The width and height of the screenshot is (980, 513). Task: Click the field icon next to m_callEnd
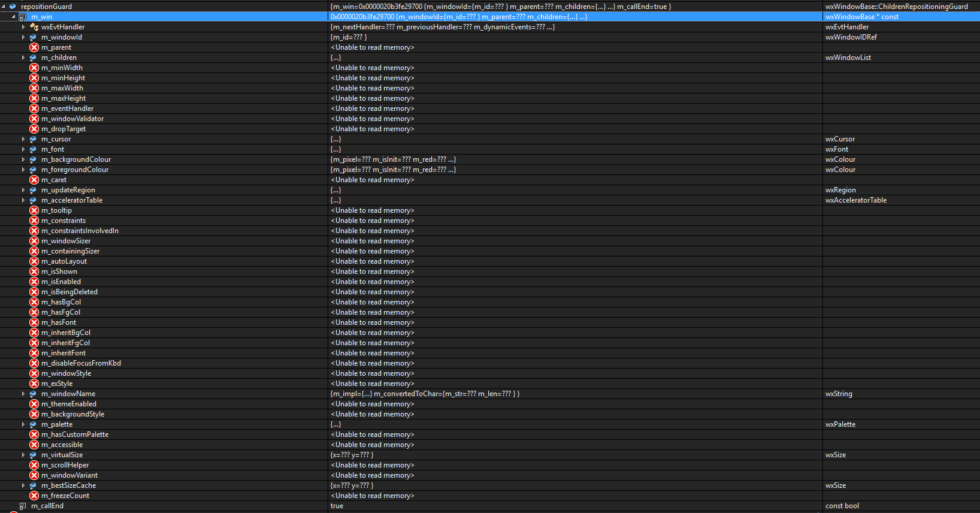click(x=23, y=506)
